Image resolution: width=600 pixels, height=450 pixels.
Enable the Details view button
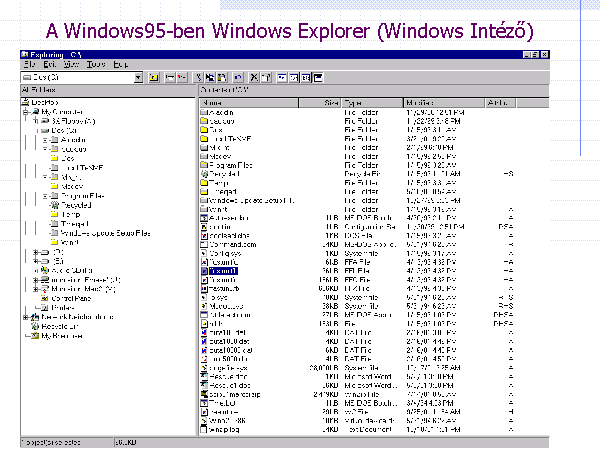click(318, 77)
